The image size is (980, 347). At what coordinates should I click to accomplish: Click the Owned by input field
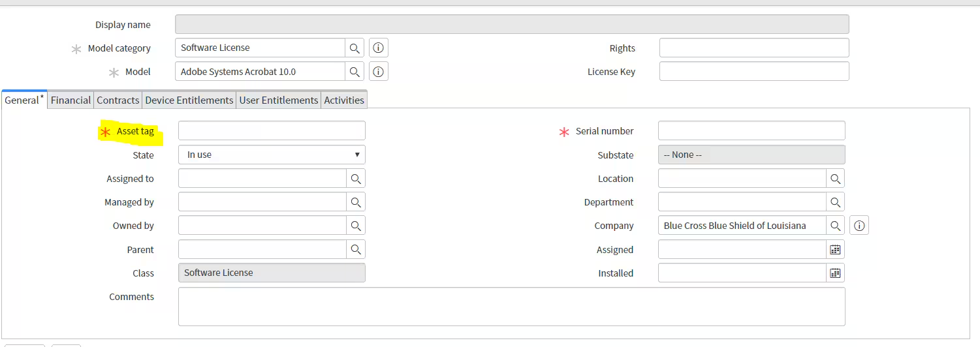(262, 226)
